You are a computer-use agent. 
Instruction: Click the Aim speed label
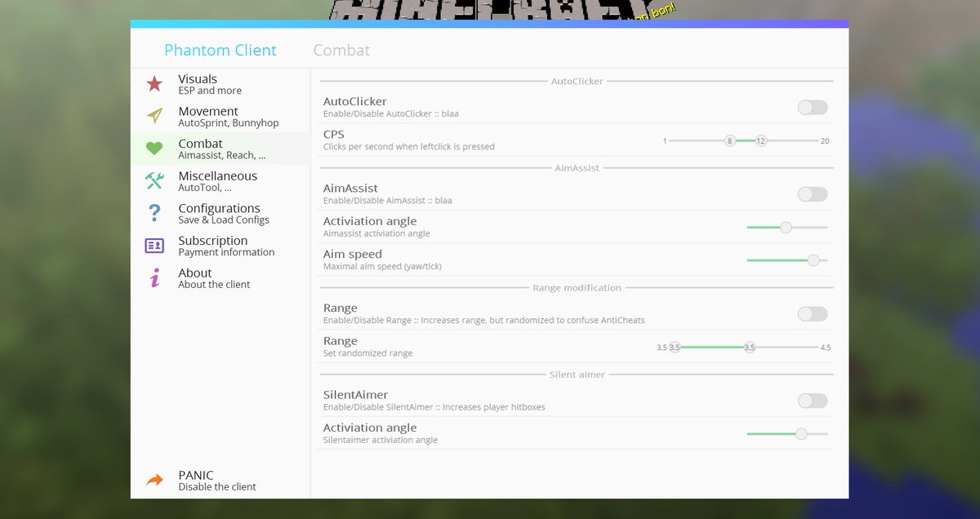(x=353, y=255)
